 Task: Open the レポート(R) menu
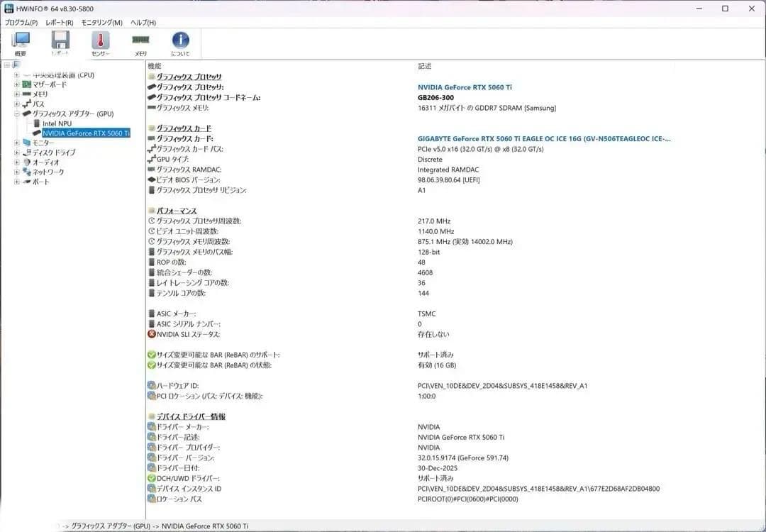[x=59, y=23]
